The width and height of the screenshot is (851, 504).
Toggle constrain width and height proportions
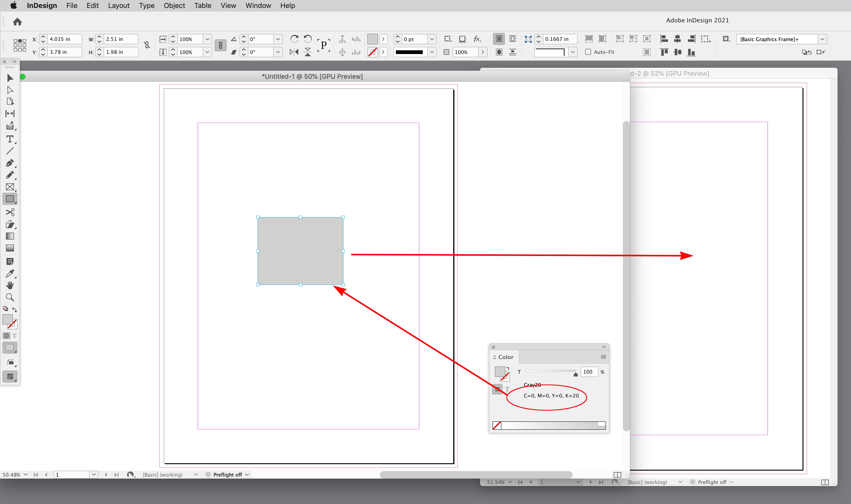[x=147, y=45]
